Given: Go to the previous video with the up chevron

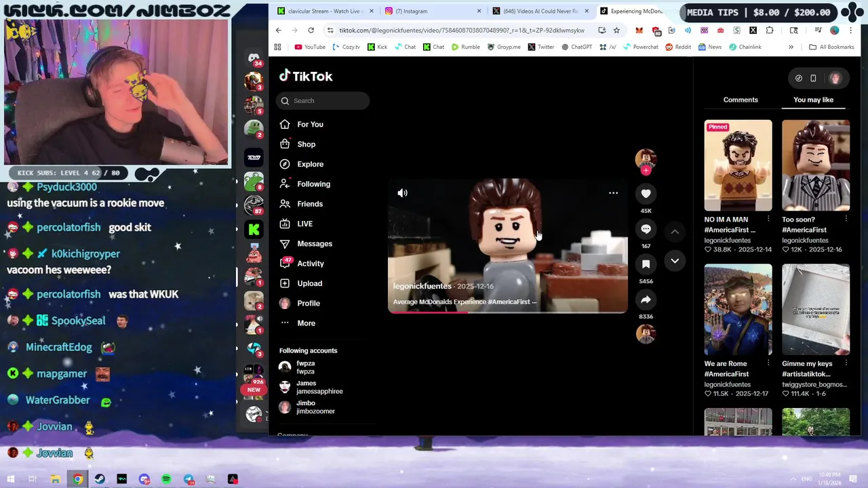Looking at the screenshot, I should point(675,232).
